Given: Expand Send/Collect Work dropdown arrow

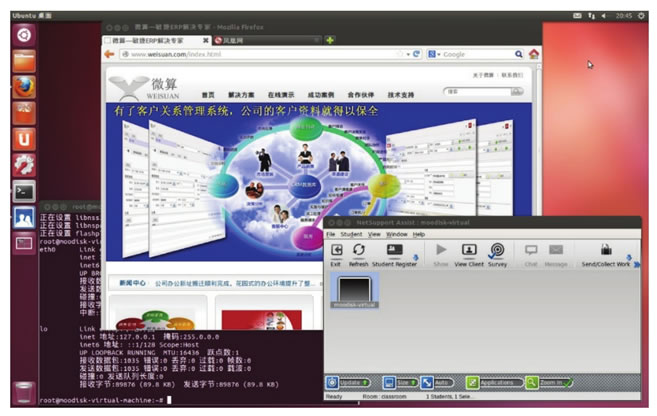Looking at the screenshot, I should [x=629, y=257].
